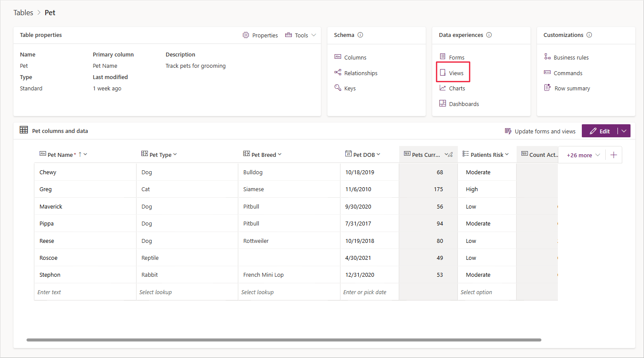Click the Data experiences info icon

point(489,35)
